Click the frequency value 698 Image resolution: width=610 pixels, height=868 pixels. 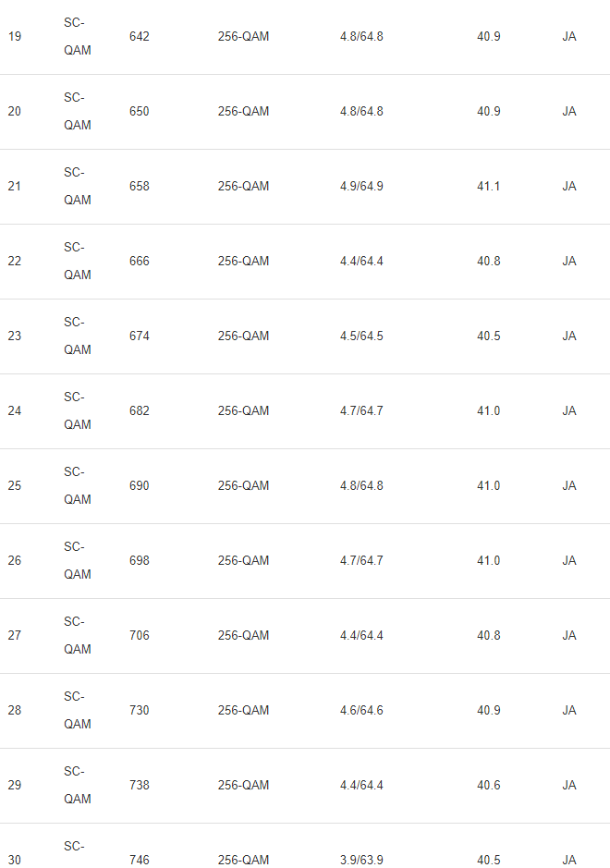140,561
